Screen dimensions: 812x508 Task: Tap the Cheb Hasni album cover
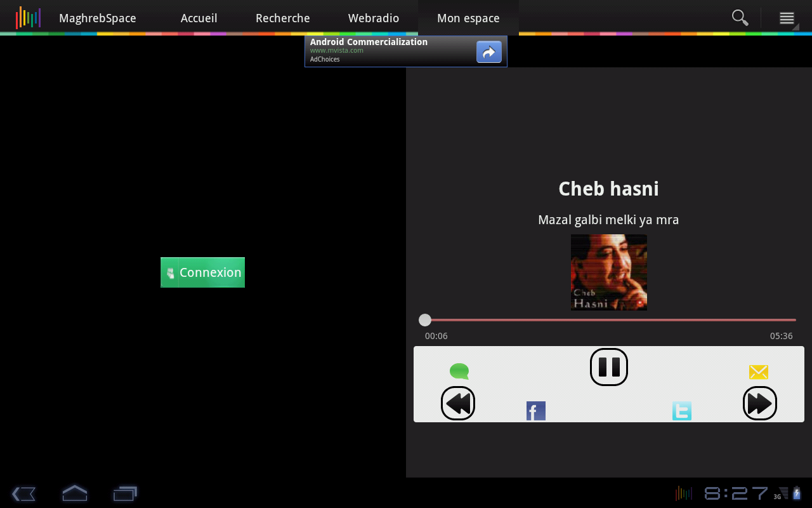(x=609, y=272)
